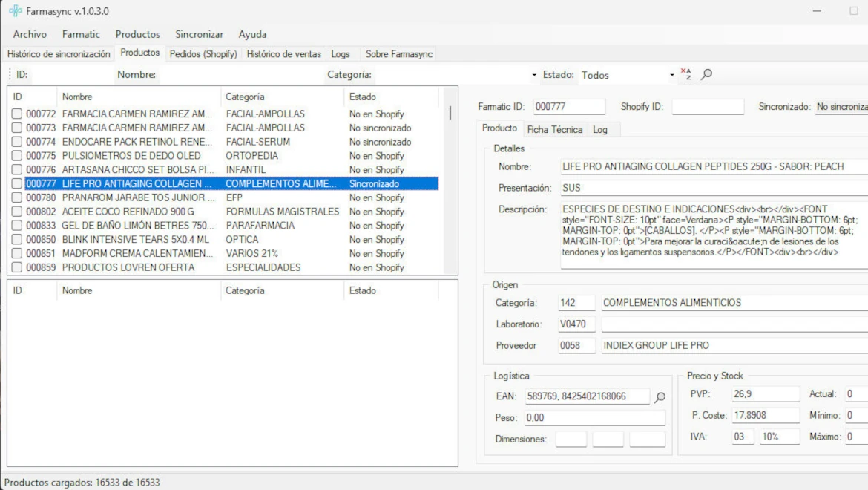The width and height of the screenshot is (868, 490).
Task: Open the Archivo menu
Action: [x=30, y=34]
